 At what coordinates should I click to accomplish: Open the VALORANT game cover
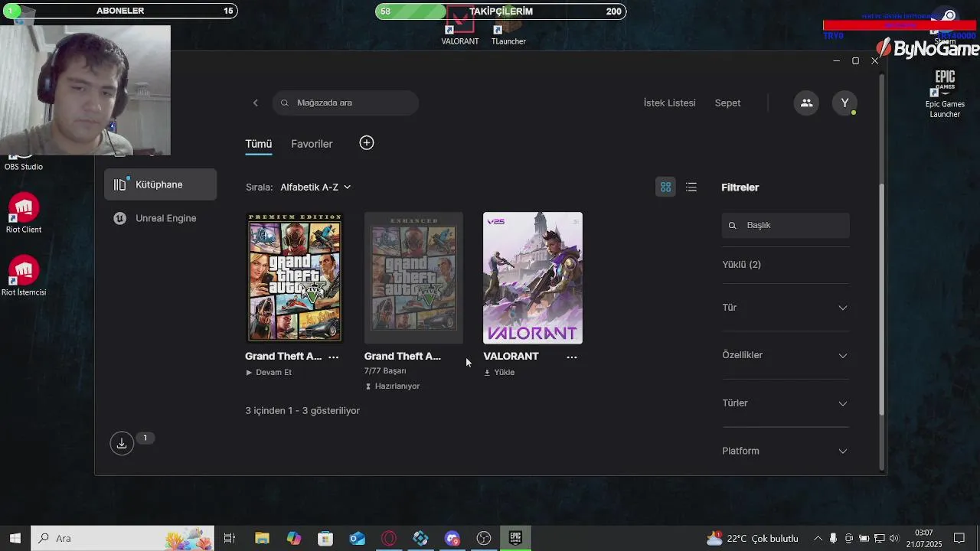(x=533, y=278)
